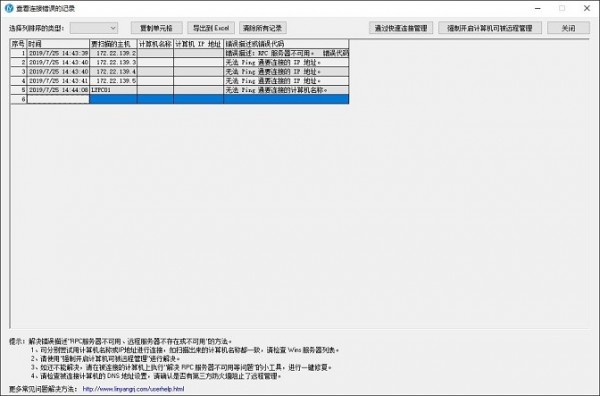This screenshot has width=600, height=396.
Task: Select the 序号 column header
Action: (x=19, y=44)
